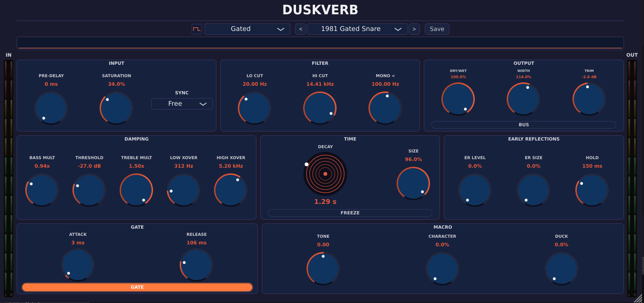Click the Hi Cut knob
644x303 pixels.
(x=320, y=108)
